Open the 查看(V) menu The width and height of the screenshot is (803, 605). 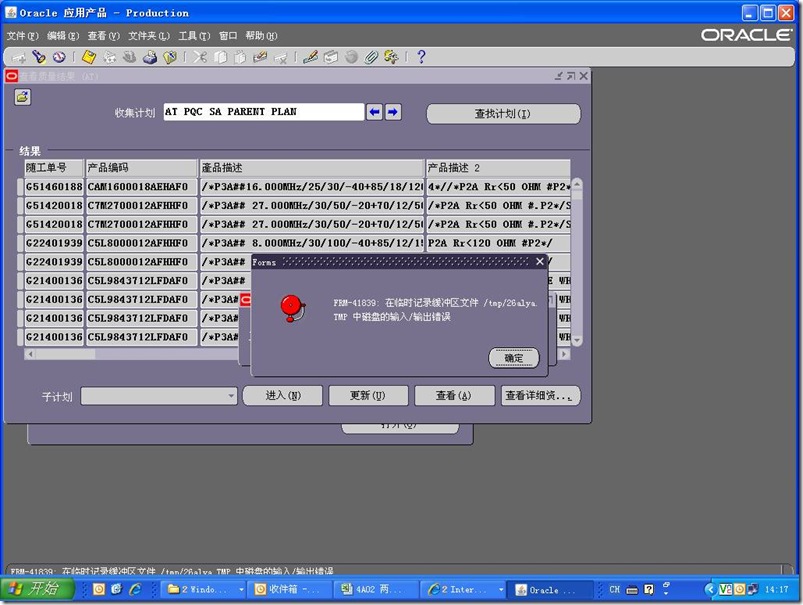tap(103, 36)
